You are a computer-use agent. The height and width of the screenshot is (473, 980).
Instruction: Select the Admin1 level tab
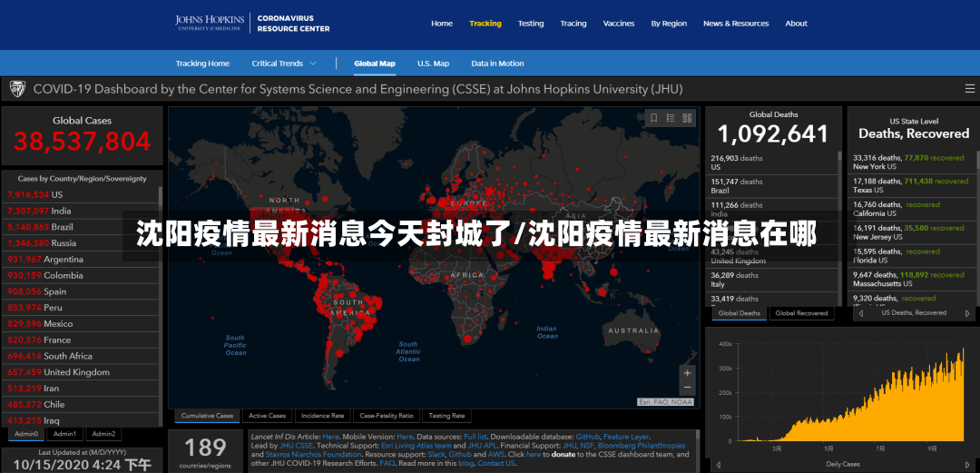click(x=64, y=434)
